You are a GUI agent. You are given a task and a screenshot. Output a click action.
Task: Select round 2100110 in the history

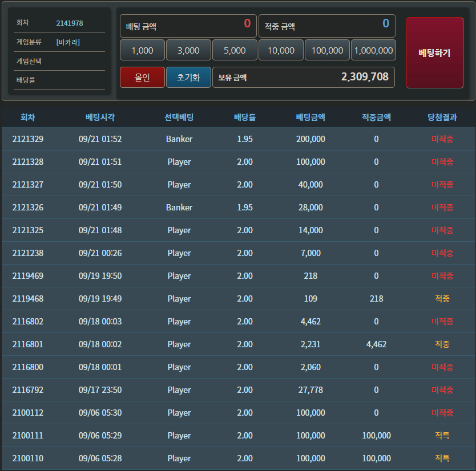click(27, 458)
